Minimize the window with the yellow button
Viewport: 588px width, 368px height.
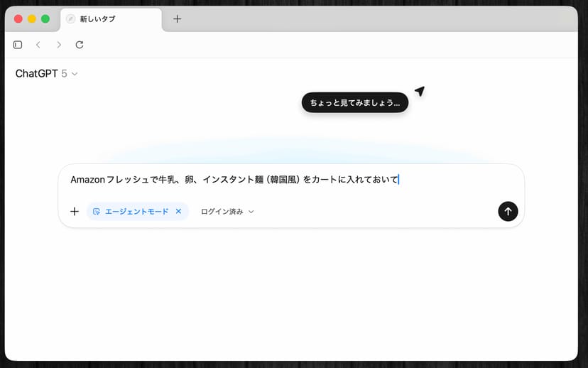[32, 19]
